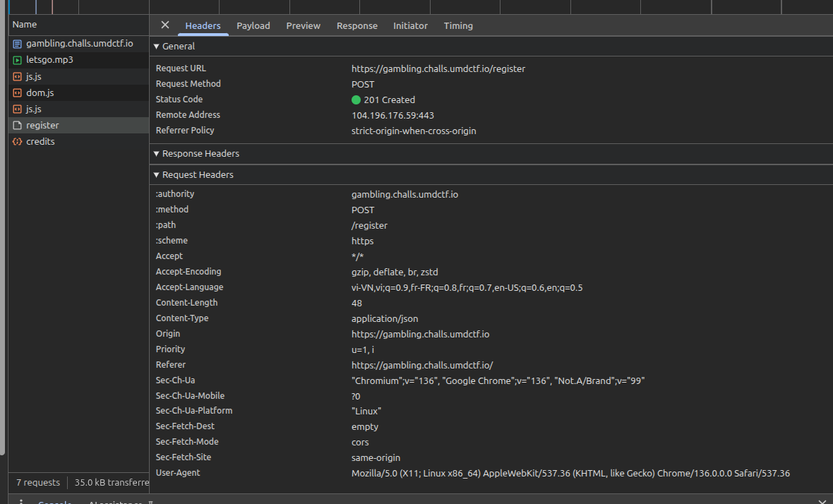Click the document icon beside gambling.challs.umdctf.io
This screenshot has width=833, height=504.
[18, 44]
